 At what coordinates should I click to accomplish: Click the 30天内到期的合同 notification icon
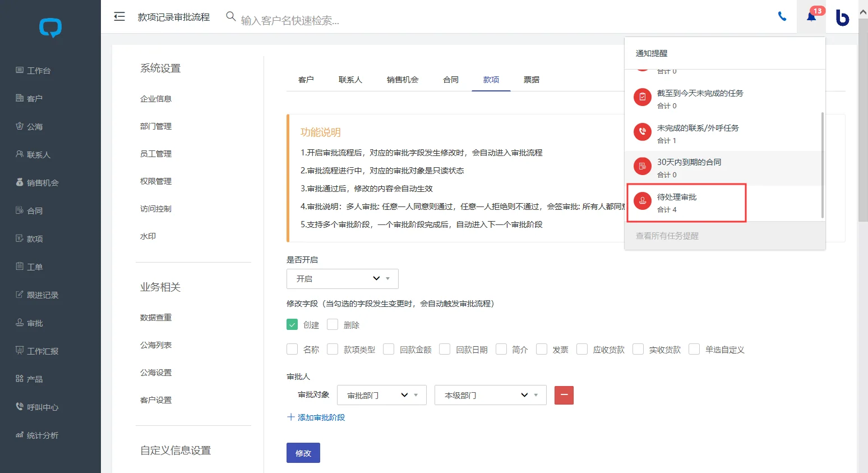coord(643,166)
